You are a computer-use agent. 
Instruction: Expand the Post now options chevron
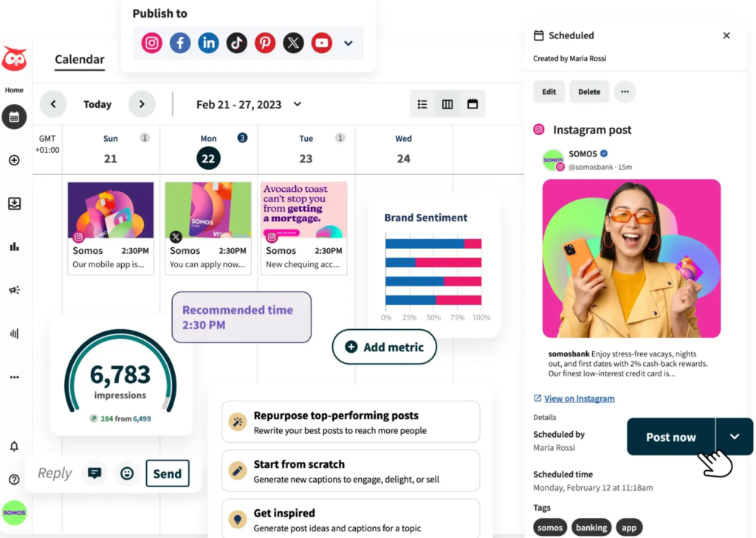pyautogui.click(x=735, y=437)
